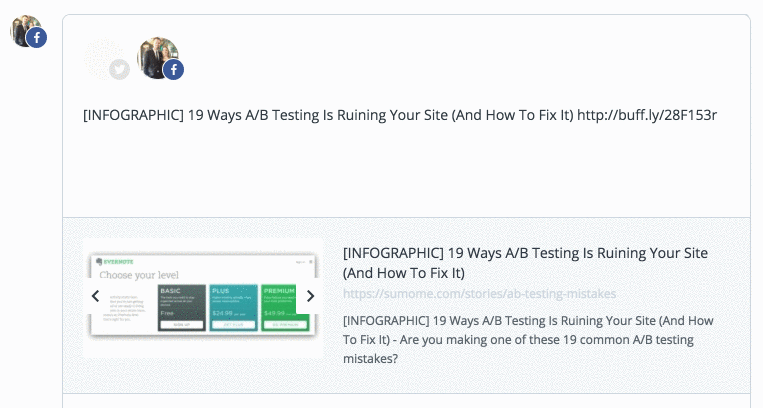The width and height of the screenshot is (763, 408).
Task: Edit the link preview title text
Action: [525, 263]
